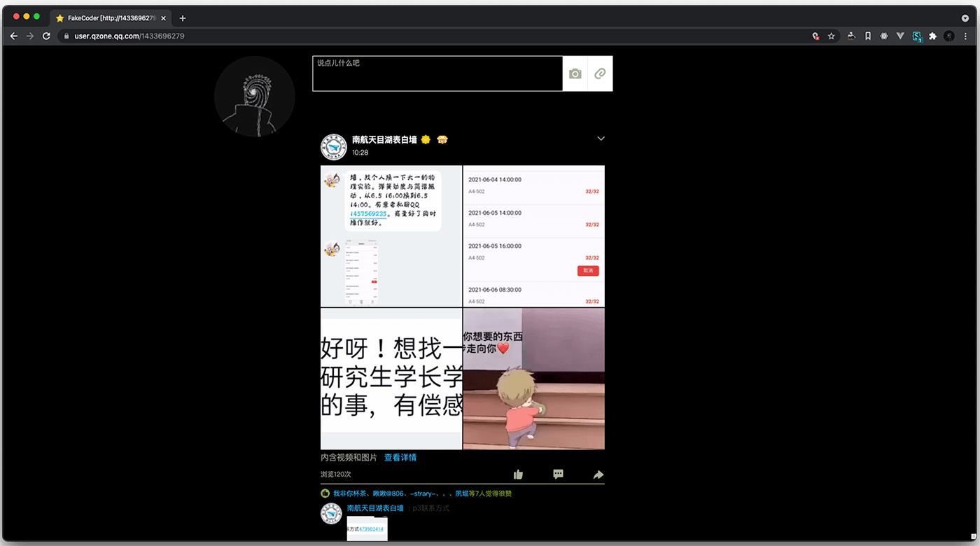
Task: Switch to the FakeCoder browser tab
Action: pos(105,18)
